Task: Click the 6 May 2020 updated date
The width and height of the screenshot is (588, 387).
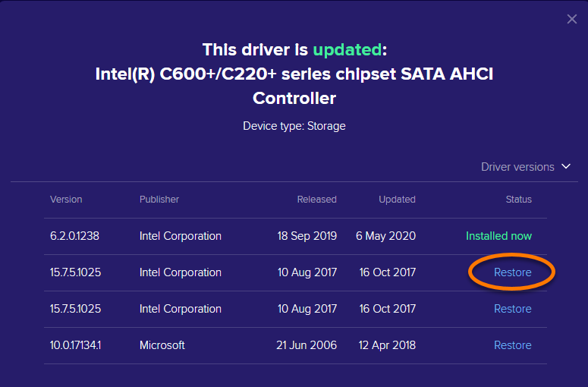Action: (x=385, y=236)
